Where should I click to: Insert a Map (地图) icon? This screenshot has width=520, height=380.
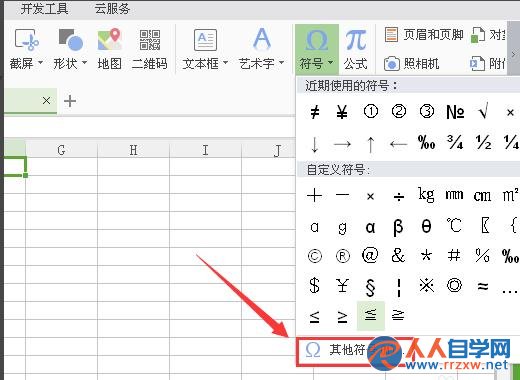[x=109, y=40]
